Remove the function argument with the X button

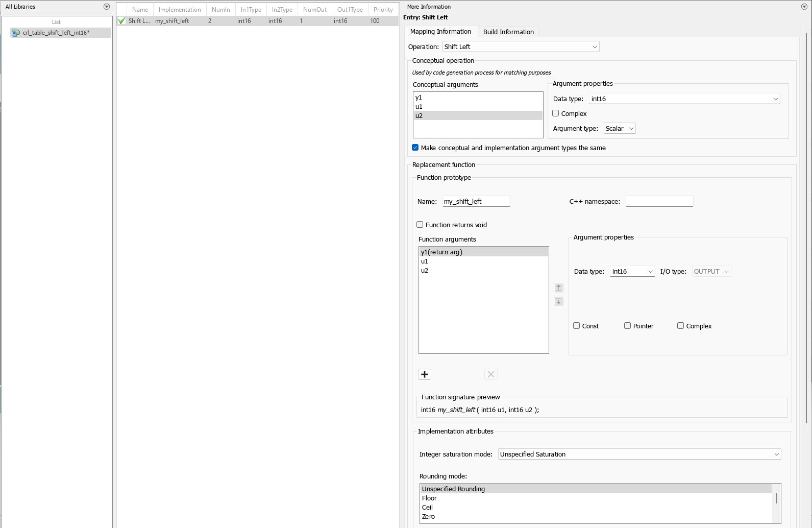491,374
